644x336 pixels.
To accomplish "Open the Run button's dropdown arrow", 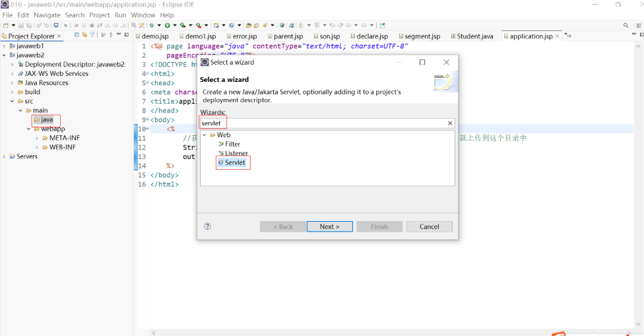I will coord(175,26).
